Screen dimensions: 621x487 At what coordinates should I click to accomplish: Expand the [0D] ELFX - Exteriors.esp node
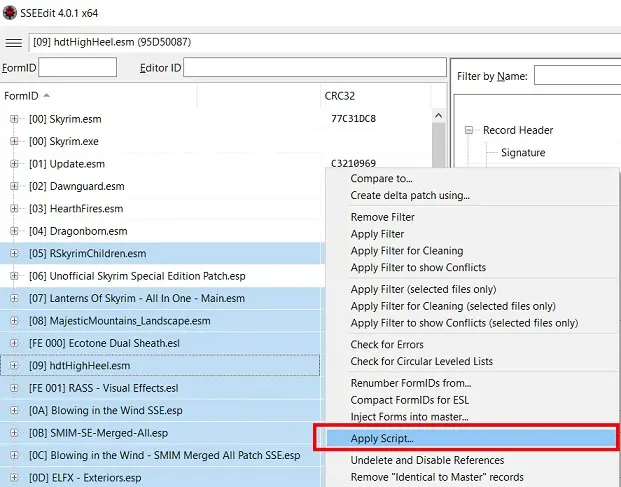(14, 477)
